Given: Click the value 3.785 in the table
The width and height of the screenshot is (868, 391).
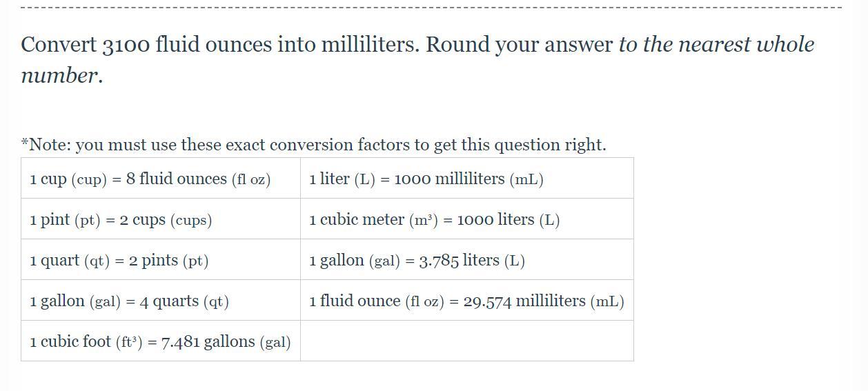Looking at the screenshot, I should pos(438,261).
